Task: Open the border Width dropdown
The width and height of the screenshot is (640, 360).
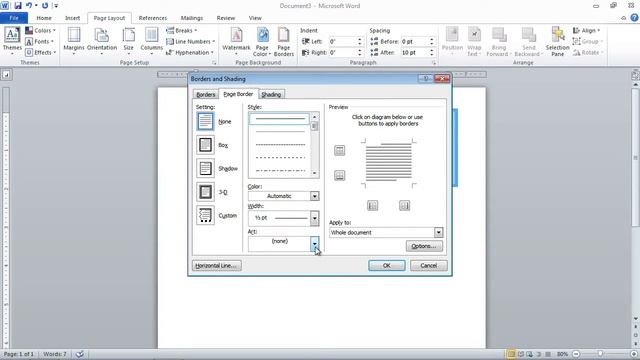Action: pyautogui.click(x=314, y=218)
